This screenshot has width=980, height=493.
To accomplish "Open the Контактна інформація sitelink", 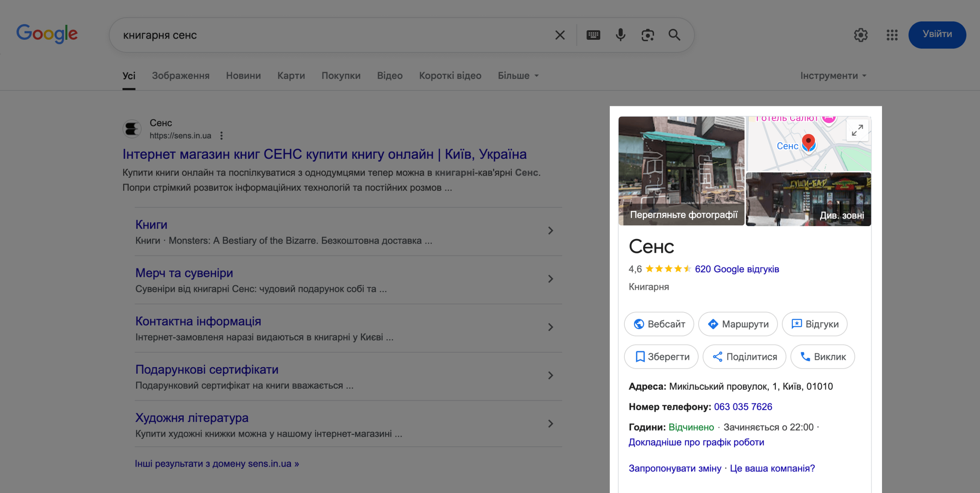I will (x=198, y=321).
